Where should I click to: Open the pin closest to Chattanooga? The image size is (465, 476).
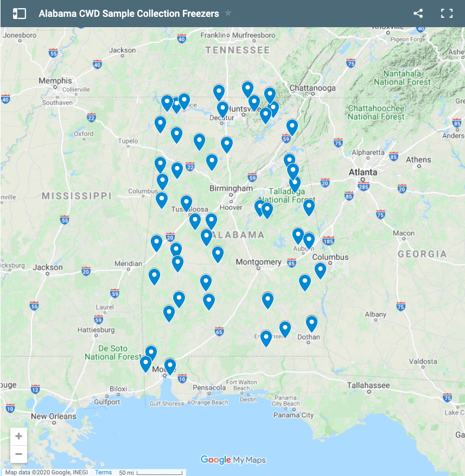(292, 126)
